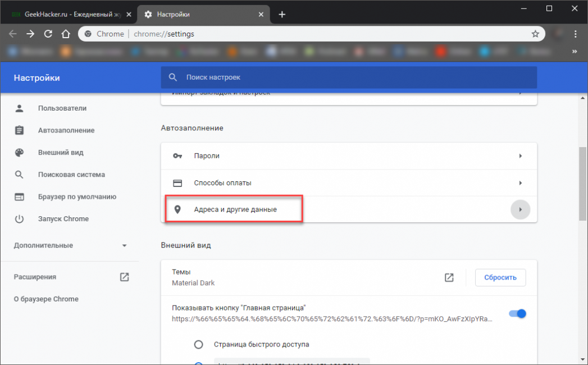
Task: Click the home page icon in toolbar
Action: [x=66, y=34]
